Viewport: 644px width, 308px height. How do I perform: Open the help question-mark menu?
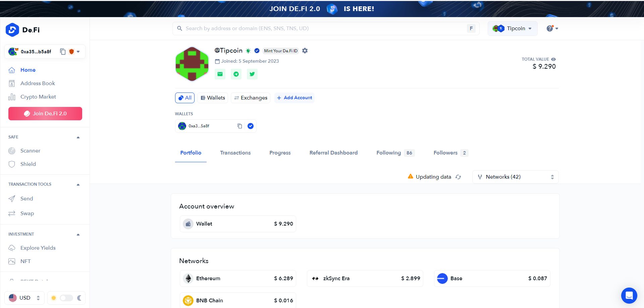(552, 28)
